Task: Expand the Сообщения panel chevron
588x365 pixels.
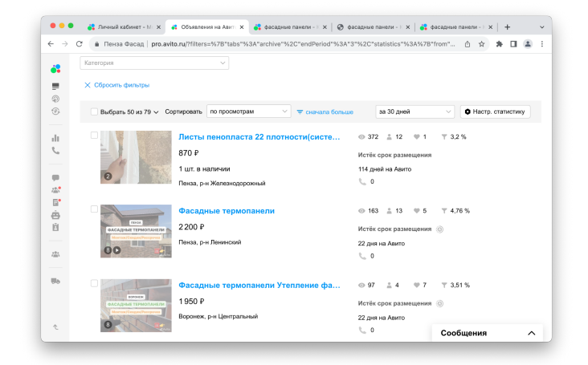Action: point(532,333)
